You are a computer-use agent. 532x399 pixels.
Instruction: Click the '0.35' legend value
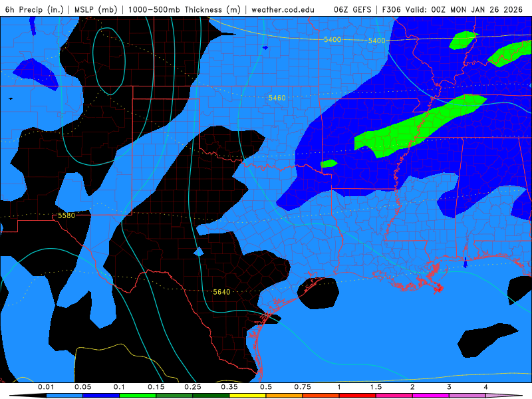point(229,387)
